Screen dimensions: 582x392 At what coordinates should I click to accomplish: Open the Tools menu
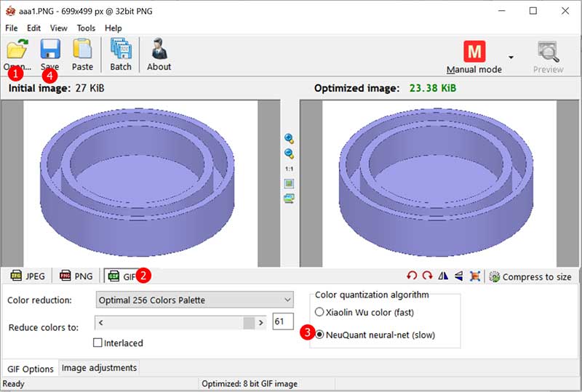click(86, 28)
